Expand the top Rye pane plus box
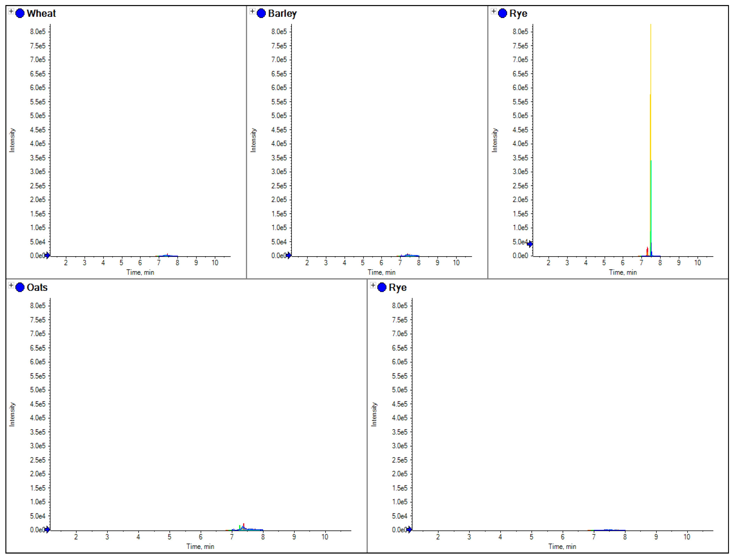Screen dimensions: 734x560 (494, 11)
